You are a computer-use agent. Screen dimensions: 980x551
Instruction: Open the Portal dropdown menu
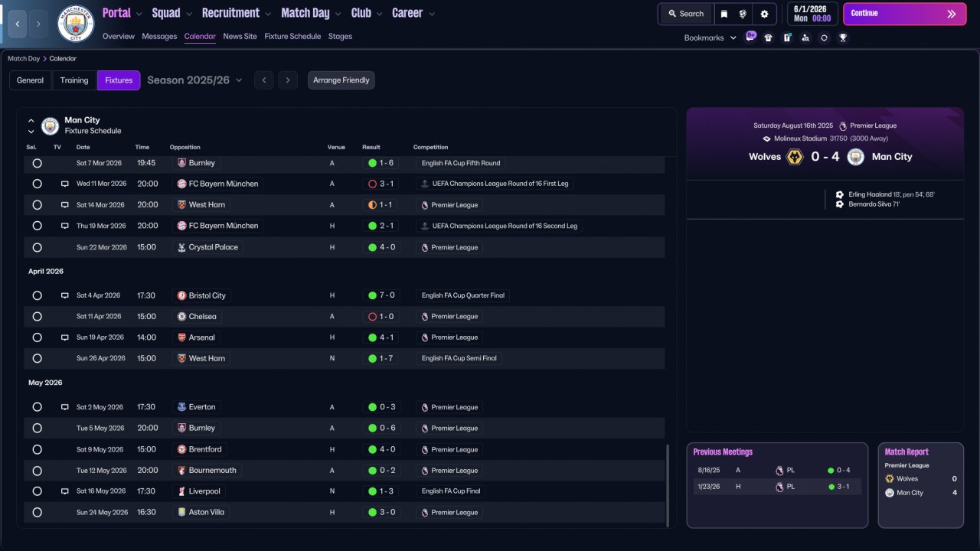[122, 13]
